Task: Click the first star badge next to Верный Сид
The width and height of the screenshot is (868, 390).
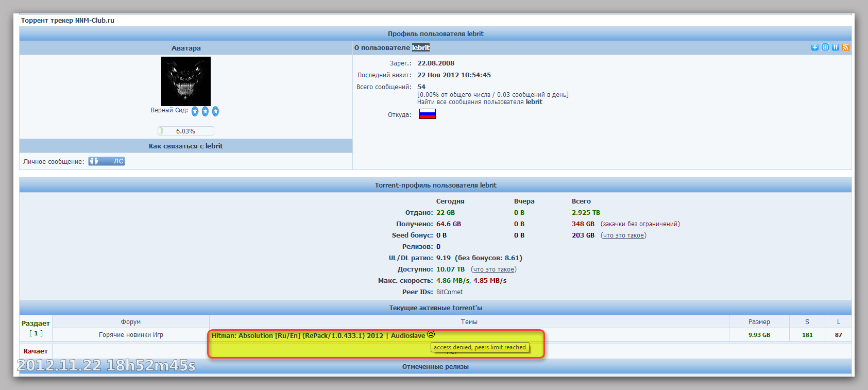Action: coord(195,111)
